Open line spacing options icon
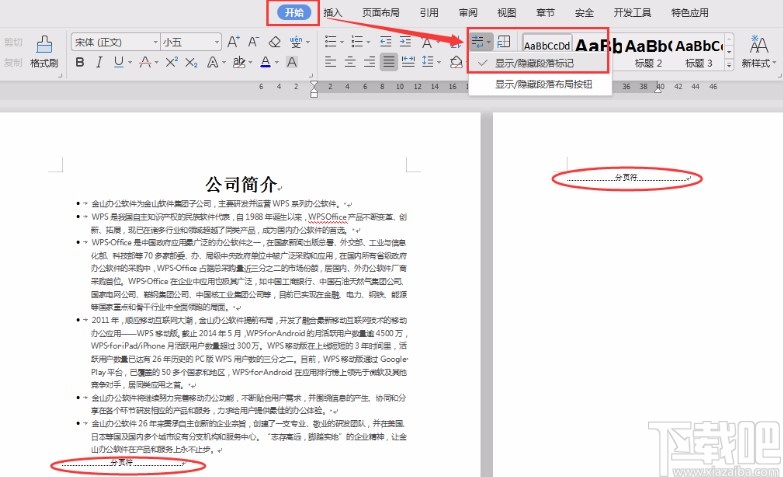783x477 pixels. point(427,62)
